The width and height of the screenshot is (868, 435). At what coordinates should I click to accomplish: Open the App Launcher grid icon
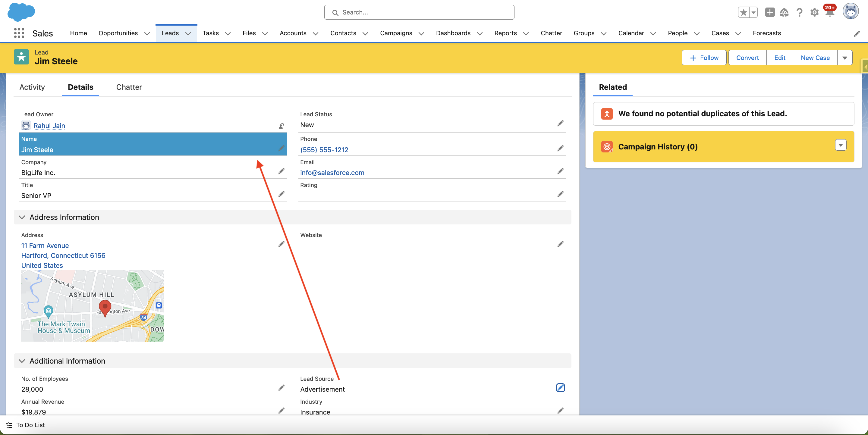click(19, 33)
